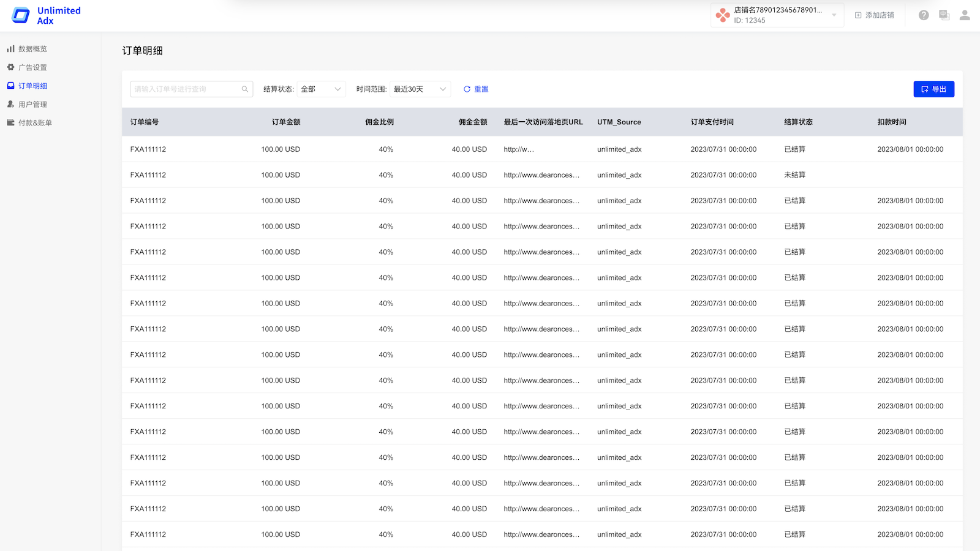Select 订单明细 menu item
980x551 pixels.
coord(32,86)
